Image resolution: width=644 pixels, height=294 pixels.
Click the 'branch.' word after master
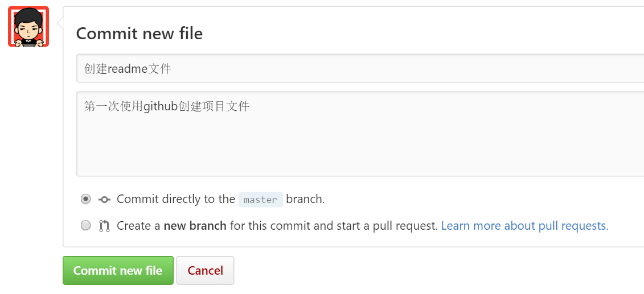point(305,199)
